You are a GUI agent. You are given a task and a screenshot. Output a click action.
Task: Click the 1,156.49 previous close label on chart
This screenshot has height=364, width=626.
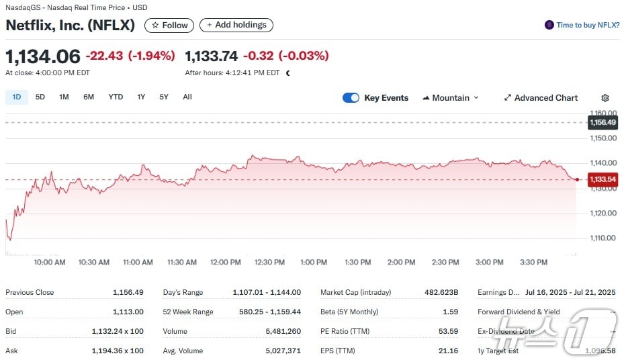point(602,122)
